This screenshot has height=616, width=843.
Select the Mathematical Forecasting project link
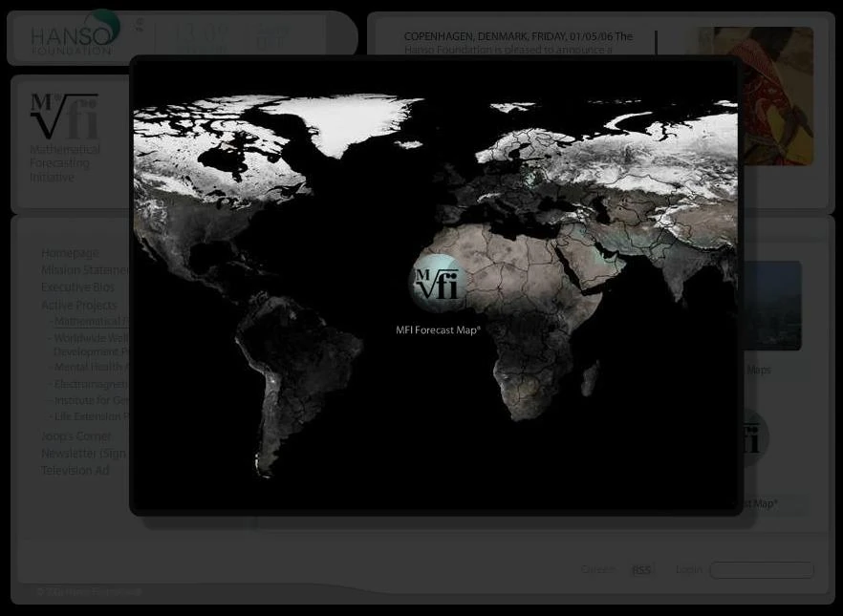[x=90, y=321]
